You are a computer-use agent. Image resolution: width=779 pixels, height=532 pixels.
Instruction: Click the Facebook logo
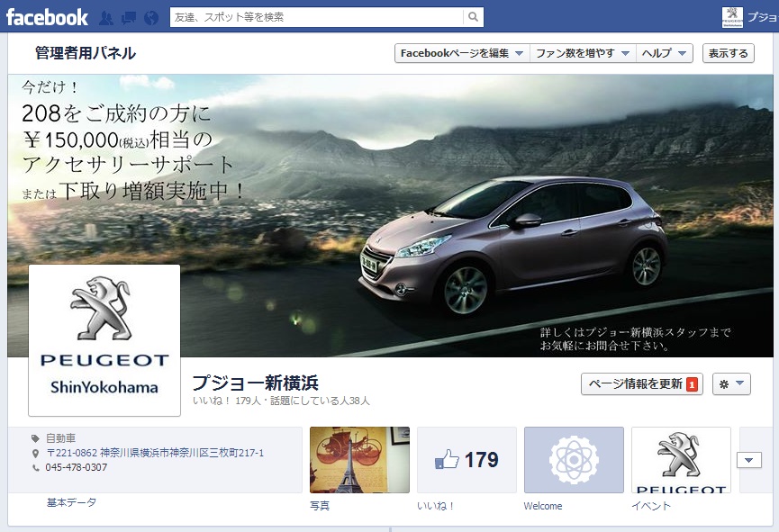47,17
